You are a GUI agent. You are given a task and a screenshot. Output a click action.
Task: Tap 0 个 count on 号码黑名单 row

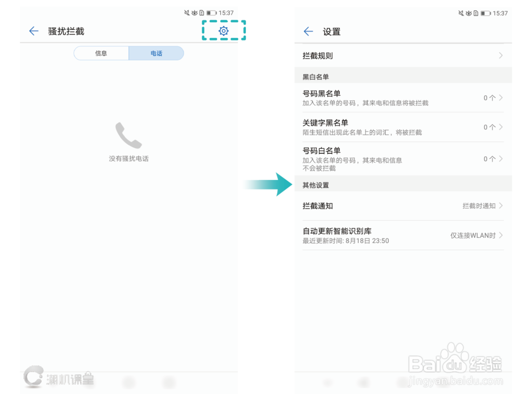point(489,98)
